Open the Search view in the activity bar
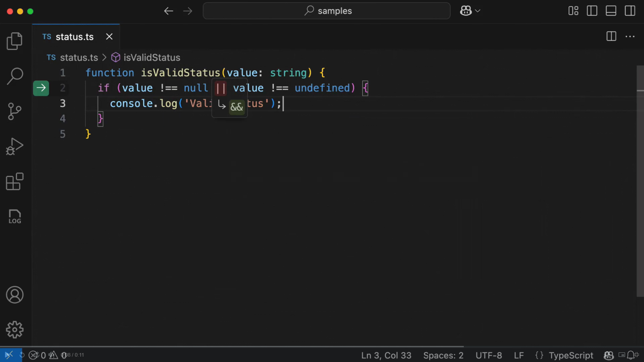This screenshot has width=644, height=362. click(x=14, y=76)
